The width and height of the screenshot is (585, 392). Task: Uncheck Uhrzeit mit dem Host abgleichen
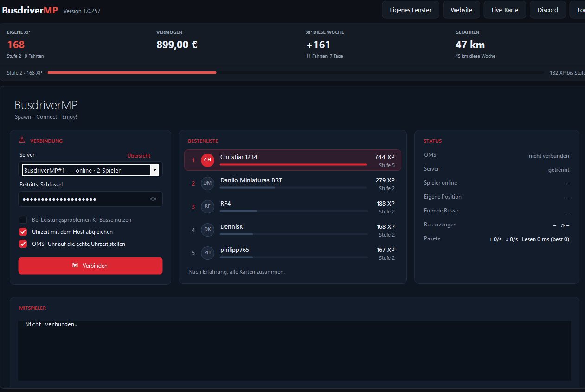pos(23,231)
